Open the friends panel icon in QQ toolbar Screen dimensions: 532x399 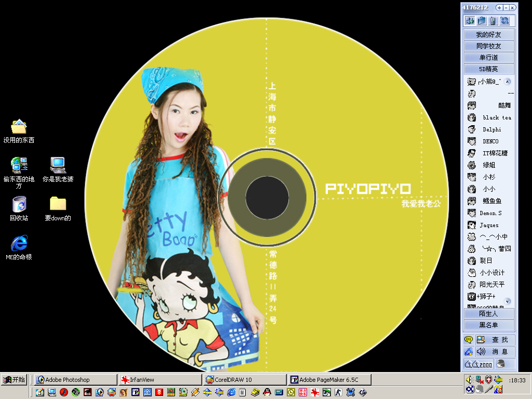coord(470,21)
